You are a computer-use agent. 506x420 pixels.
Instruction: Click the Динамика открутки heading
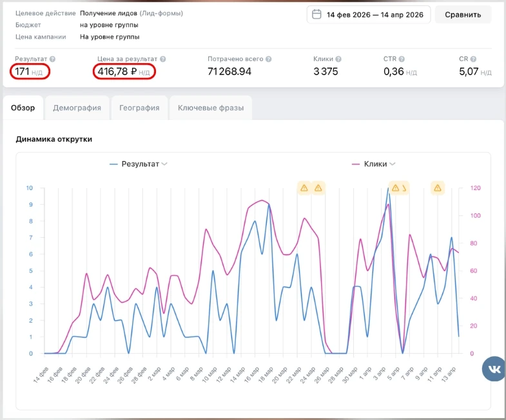[x=54, y=139]
